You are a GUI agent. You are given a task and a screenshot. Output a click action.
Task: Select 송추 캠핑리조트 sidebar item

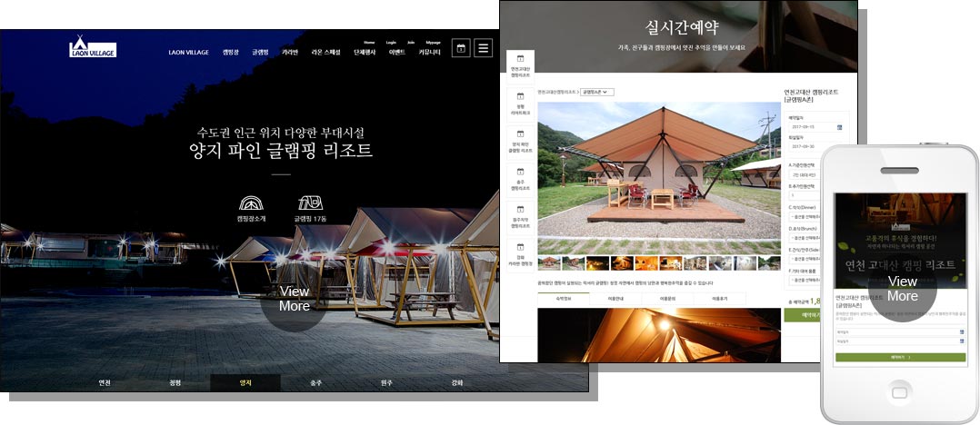point(520,180)
